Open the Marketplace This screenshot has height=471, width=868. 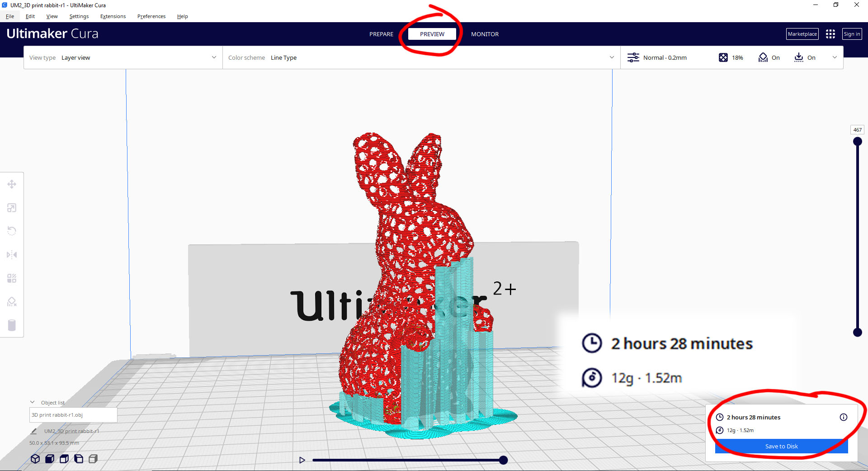click(802, 34)
